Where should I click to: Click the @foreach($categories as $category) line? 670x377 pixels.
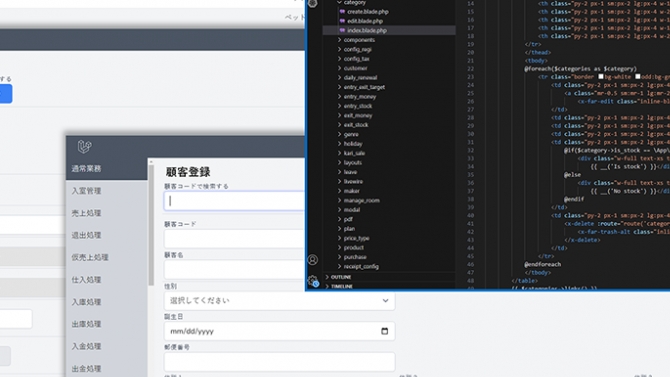[x=580, y=69]
